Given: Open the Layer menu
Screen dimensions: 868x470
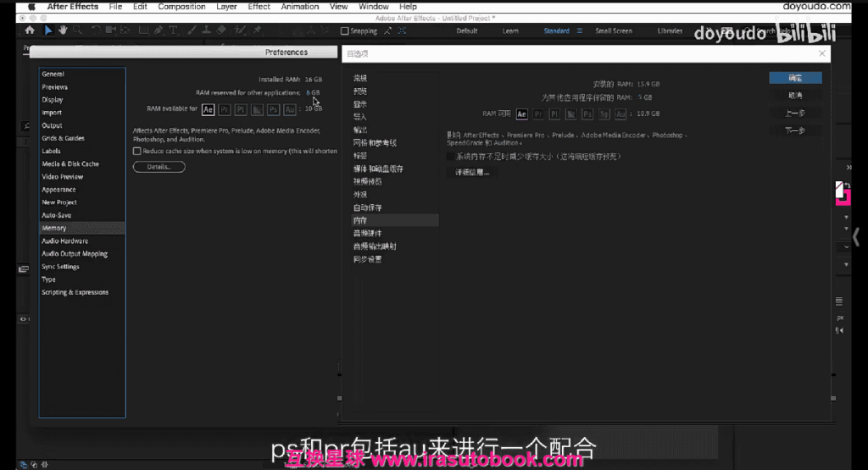Looking at the screenshot, I should tap(226, 7).
